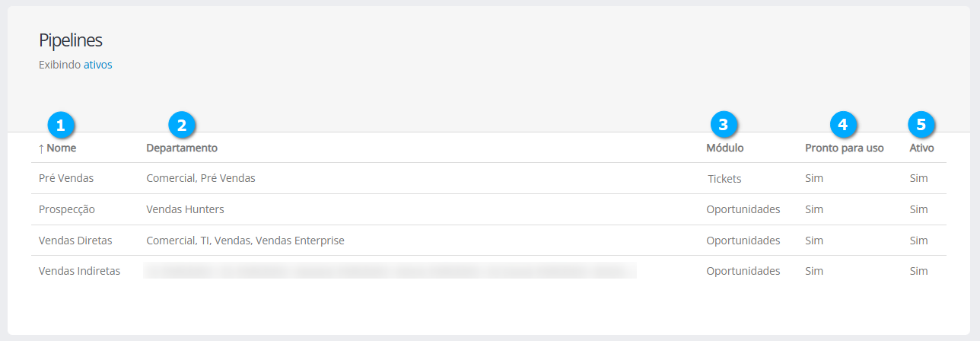Click the numbered badge 5 marker
Viewport: 980px width, 341px height.
(x=921, y=125)
